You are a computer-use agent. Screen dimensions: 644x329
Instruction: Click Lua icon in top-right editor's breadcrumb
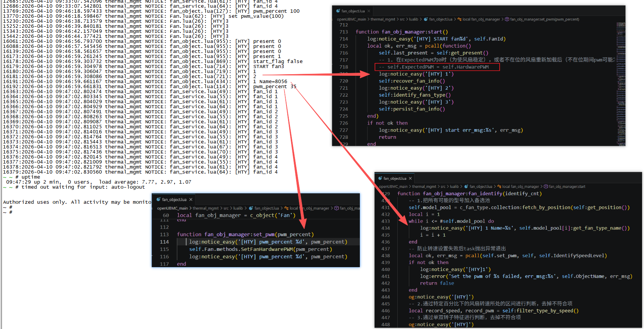[x=426, y=19]
